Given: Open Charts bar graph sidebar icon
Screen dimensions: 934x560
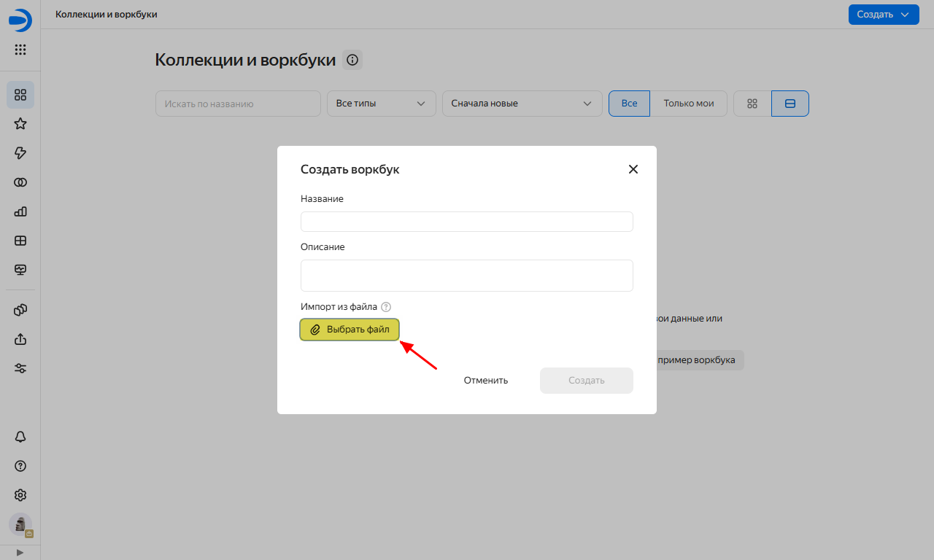Looking at the screenshot, I should 20,211.
